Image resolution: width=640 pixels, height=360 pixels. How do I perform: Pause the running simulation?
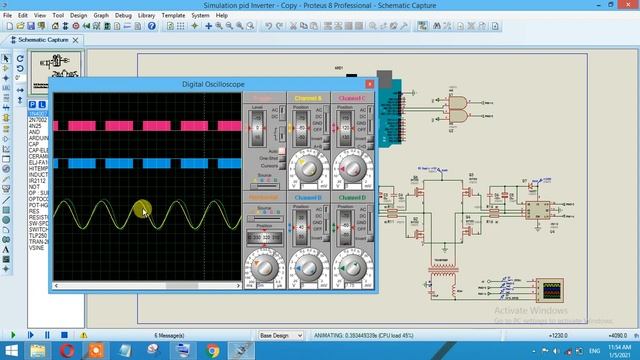47,335
